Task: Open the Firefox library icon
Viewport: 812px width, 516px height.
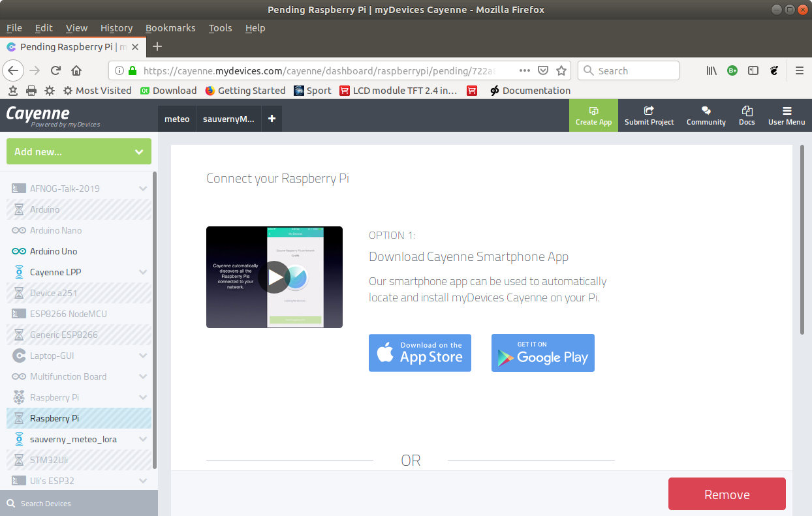Action: pos(712,70)
